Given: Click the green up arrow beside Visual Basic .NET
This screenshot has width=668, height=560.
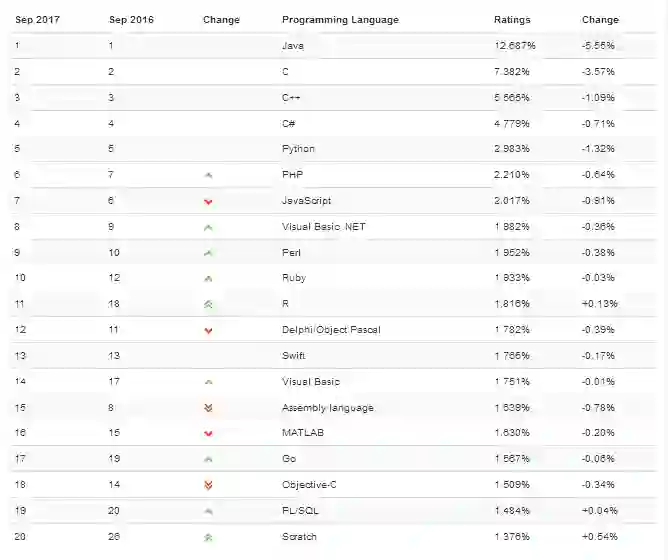Looking at the screenshot, I should coord(208,227).
